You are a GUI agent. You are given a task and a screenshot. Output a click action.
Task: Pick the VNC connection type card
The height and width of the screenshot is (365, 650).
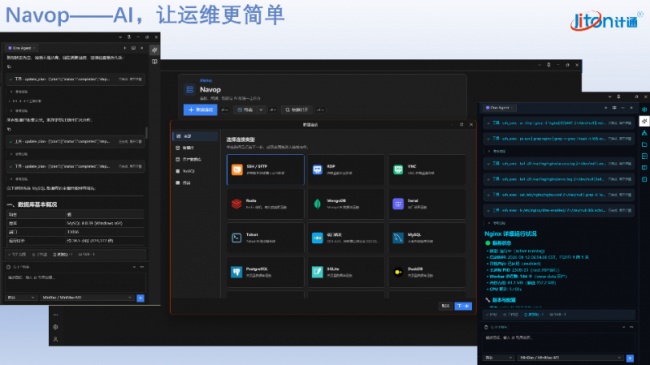click(427, 170)
